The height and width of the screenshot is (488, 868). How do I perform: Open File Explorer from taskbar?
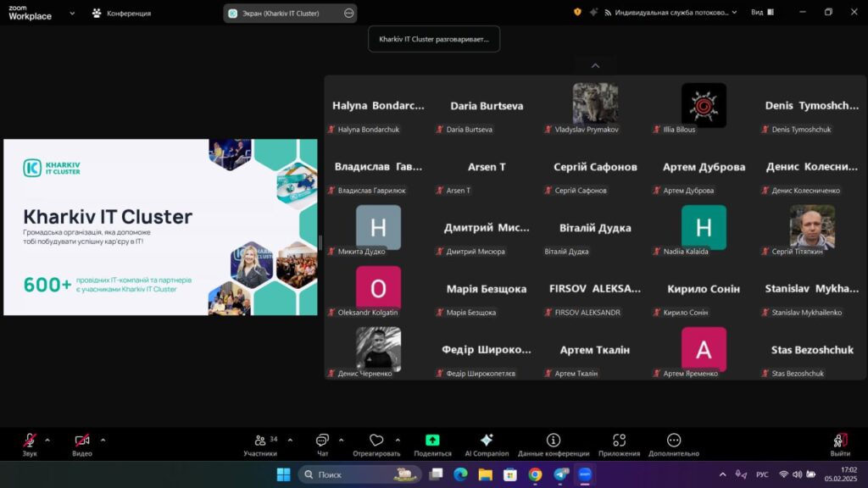[x=486, y=474]
